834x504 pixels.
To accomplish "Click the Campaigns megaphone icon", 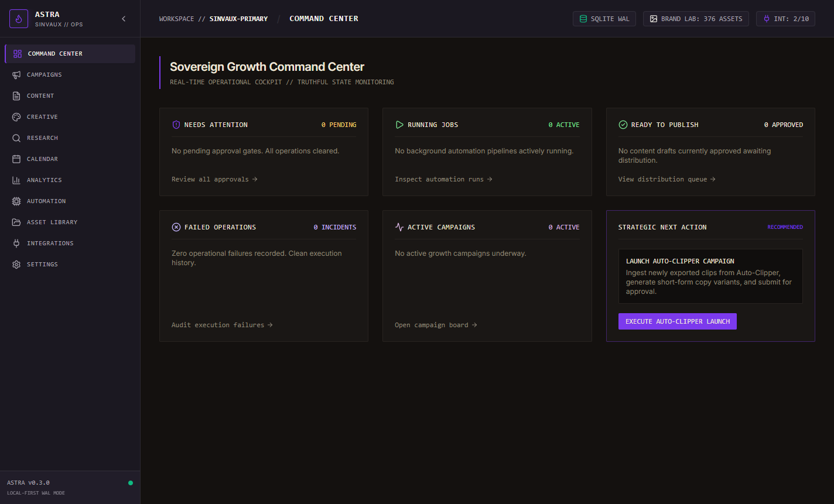I will point(16,75).
